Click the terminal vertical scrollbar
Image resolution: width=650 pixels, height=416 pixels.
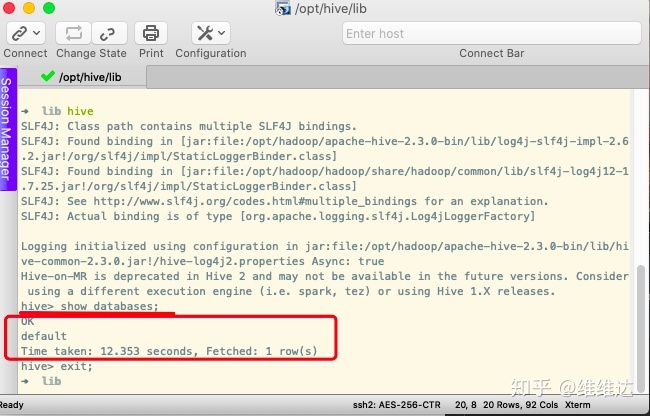point(640,327)
